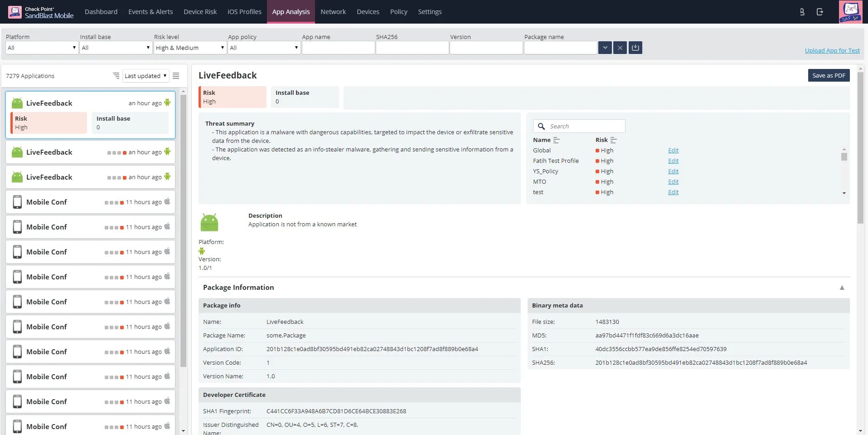The width and height of the screenshot is (868, 435).
Task: Select the first Mobile Conf application
Action: click(x=90, y=202)
